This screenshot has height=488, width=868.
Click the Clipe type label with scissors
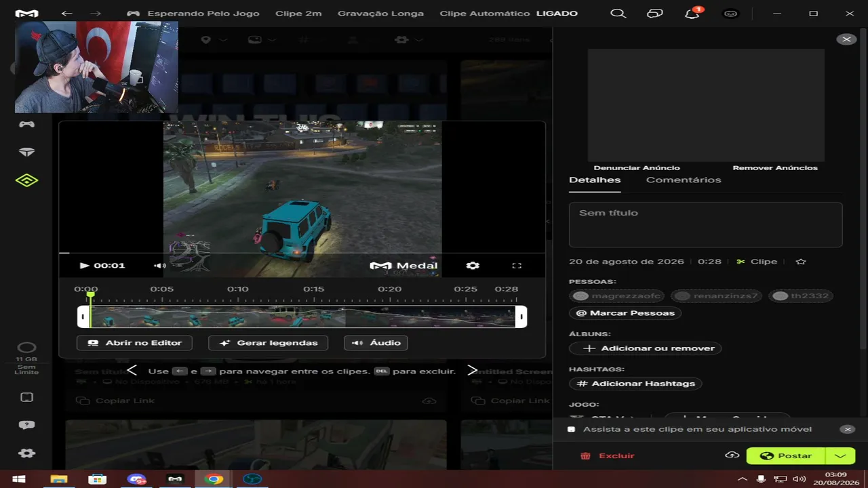pos(757,262)
